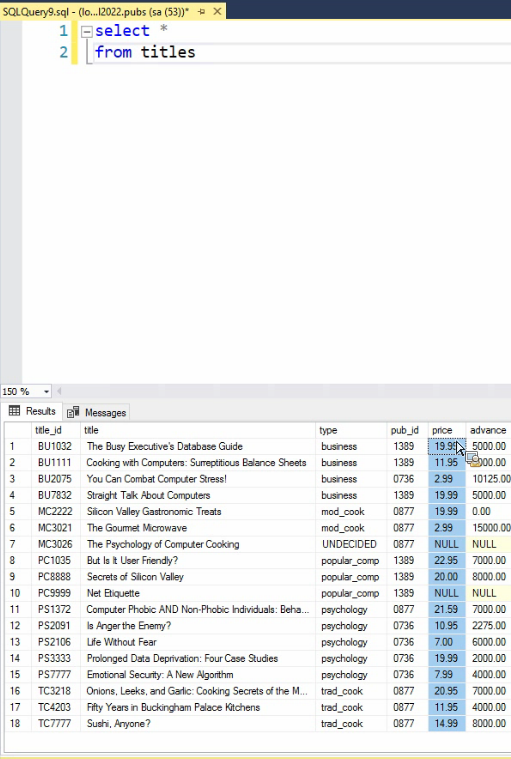Select the NULL price cell for PC9999

447,593
